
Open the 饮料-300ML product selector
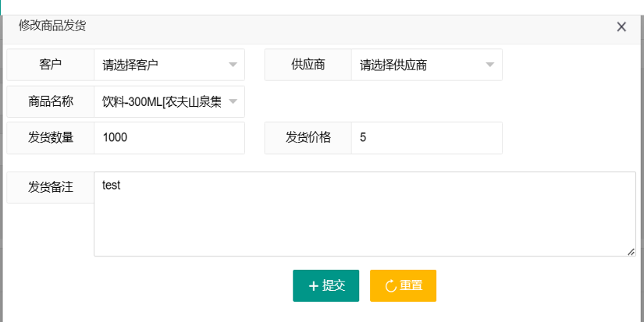tap(169, 101)
